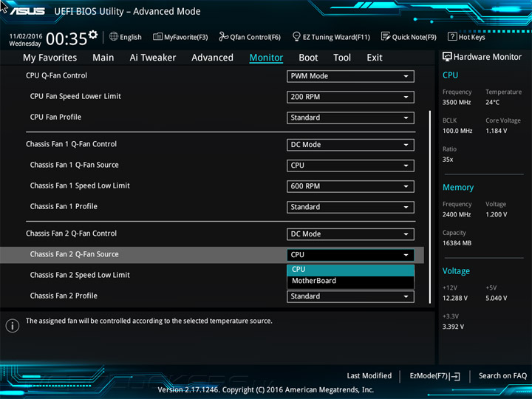This screenshot has width=532, height=399.
Task: Launch Qfan Control(F6)
Action: tap(250, 37)
